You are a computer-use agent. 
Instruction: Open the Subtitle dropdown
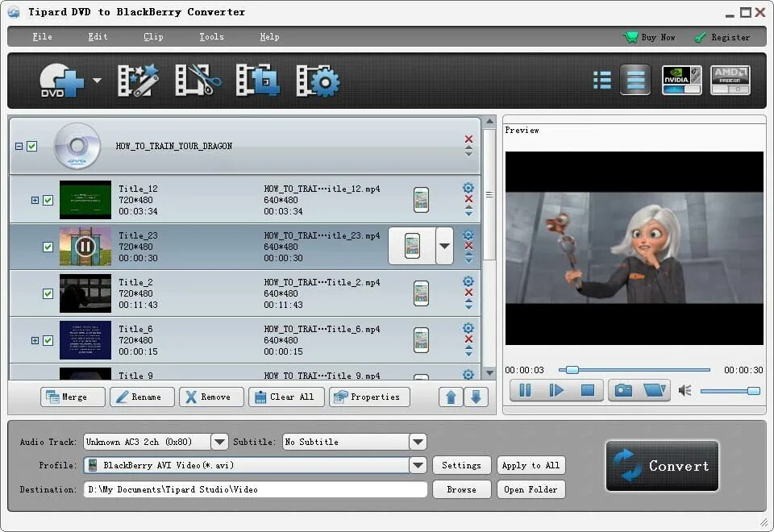[418, 442]
